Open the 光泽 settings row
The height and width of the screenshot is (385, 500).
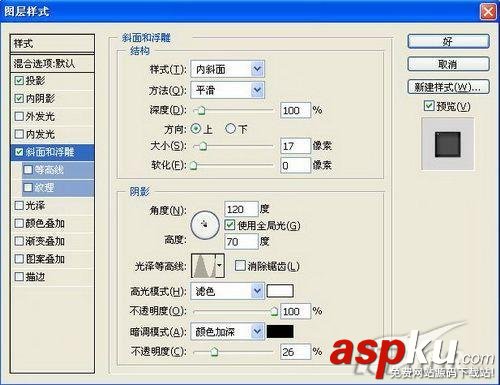coord(52,205)
